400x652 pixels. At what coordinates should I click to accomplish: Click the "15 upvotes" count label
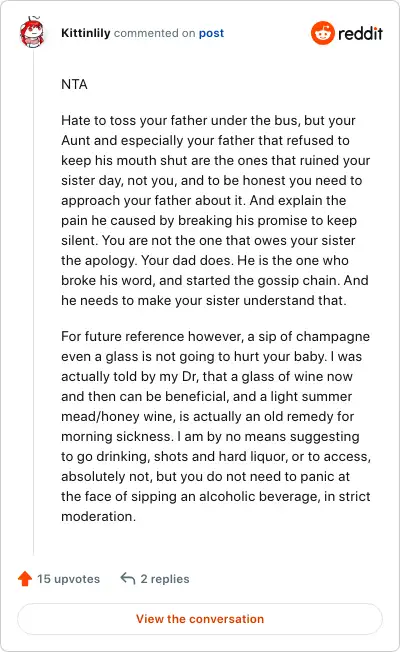69,579
